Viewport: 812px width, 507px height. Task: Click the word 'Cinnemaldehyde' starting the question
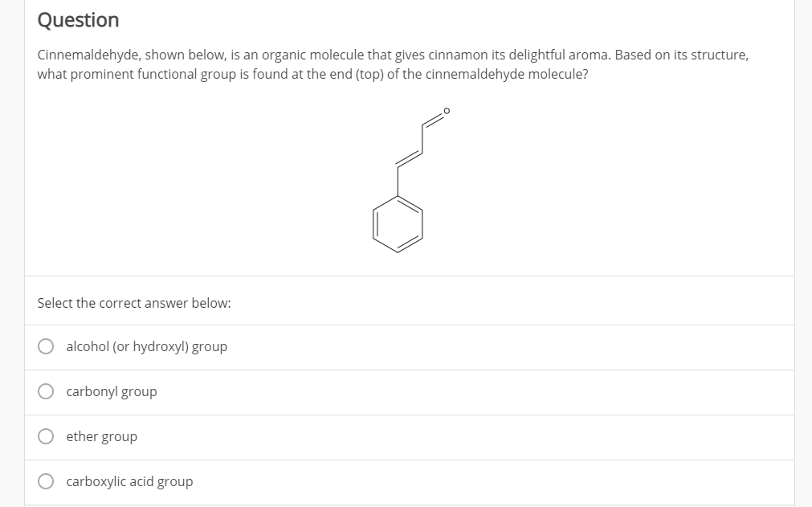[88, 56]
